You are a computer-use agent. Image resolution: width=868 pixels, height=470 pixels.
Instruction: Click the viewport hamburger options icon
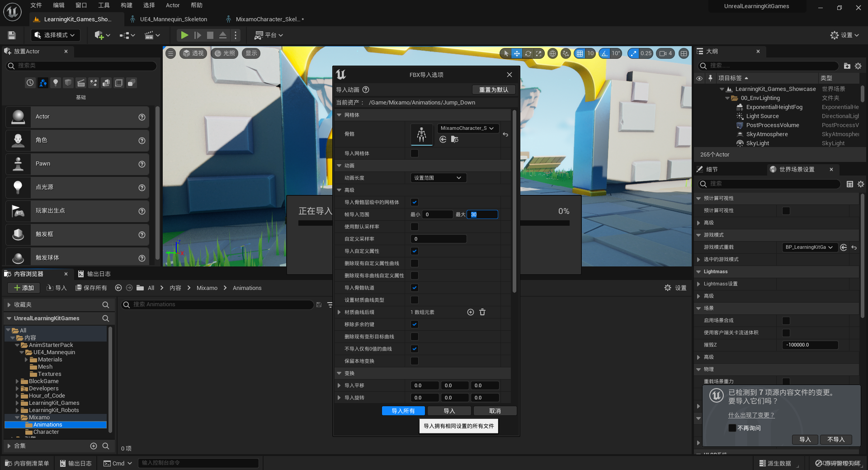click(x=170, y=53)
